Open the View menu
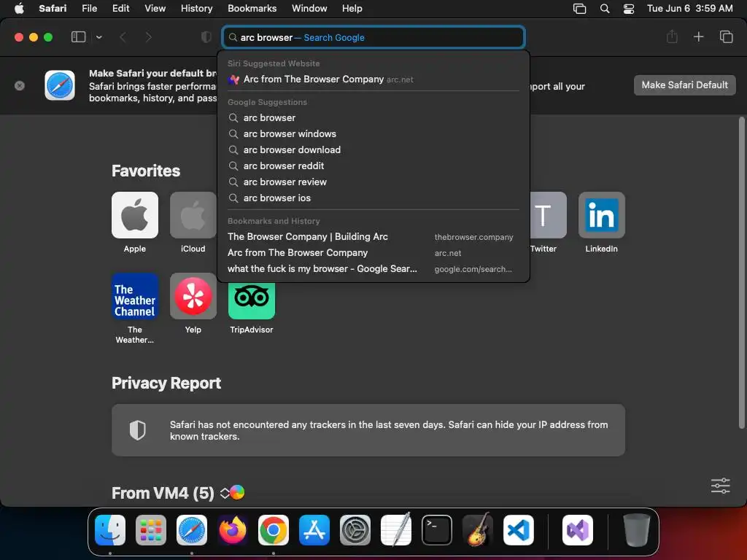Screen dimensions: 747x560 [x=155, y=8]
